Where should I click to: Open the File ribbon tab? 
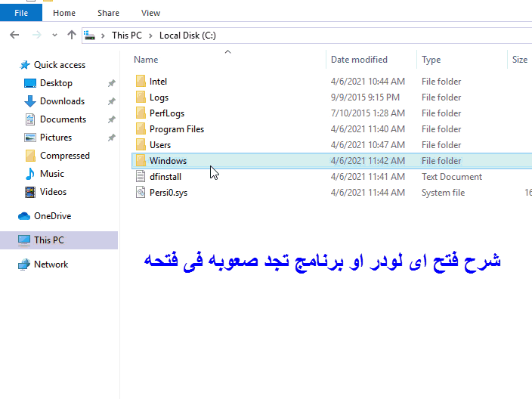pyautogui.click(x=21, y=13)
